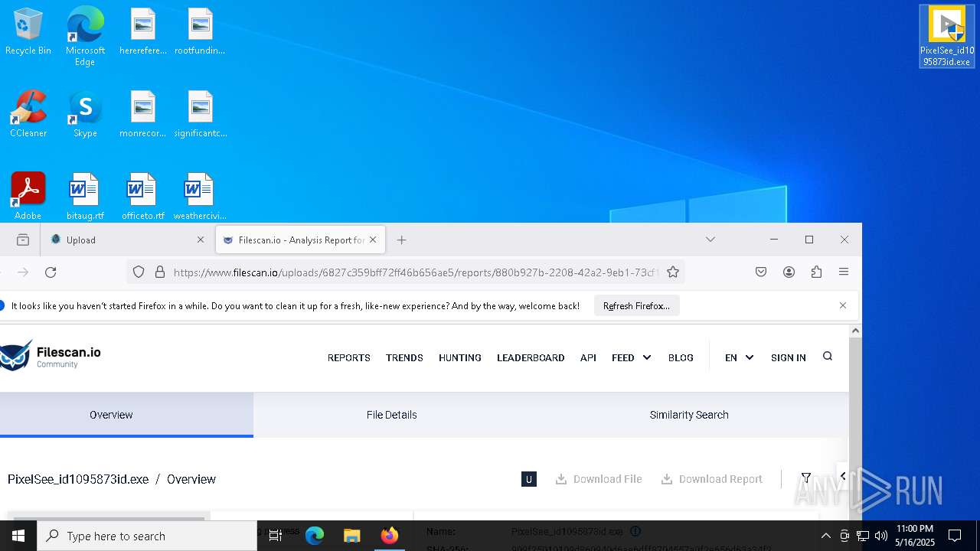Open Task View on taskbar
980x551 pixels.
point(276,536)
